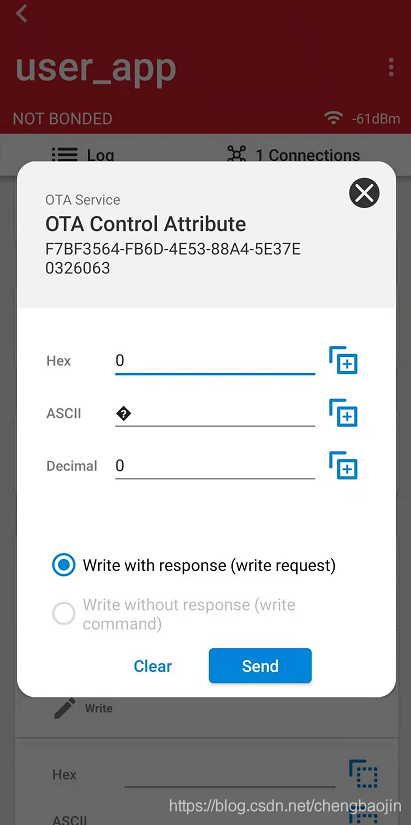Focus the Decimal input field
The width and height of the screenshot is (411, 825).
pyautogui.click(x=215, y=466)
